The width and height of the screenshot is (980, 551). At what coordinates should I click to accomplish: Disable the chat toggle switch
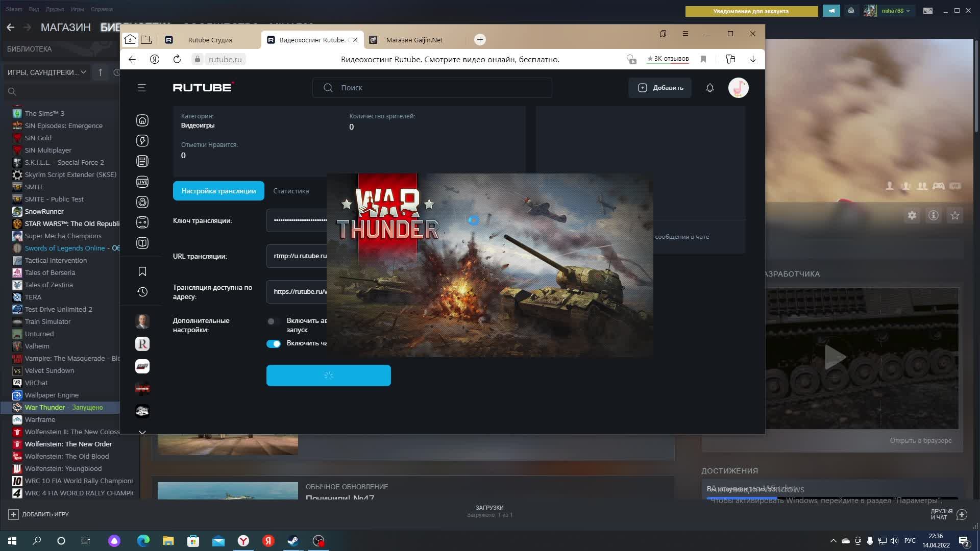point(273,343)
